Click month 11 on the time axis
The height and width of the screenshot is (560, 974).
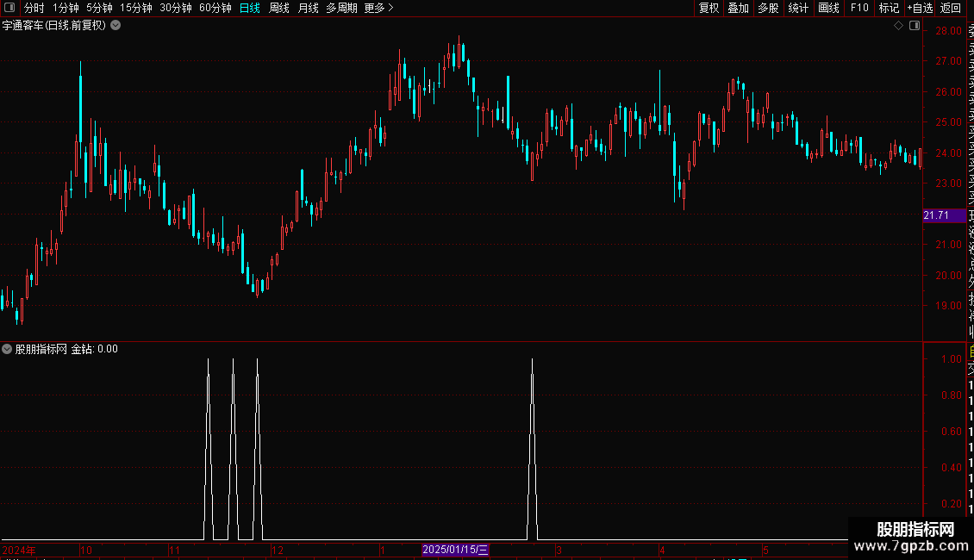point(175,550)
